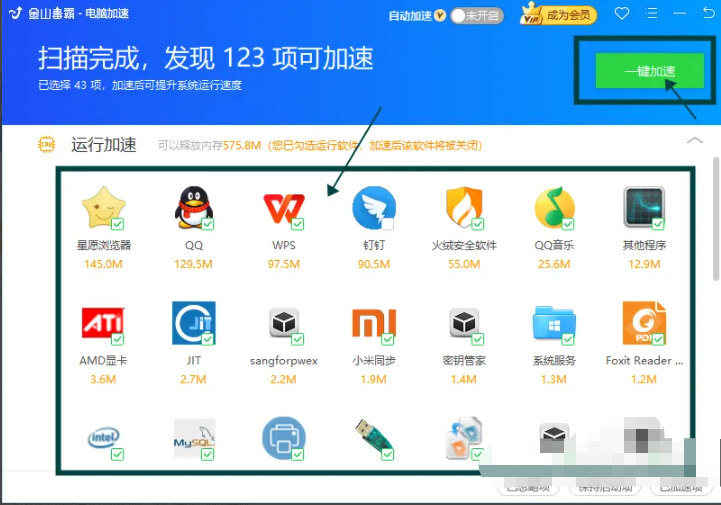This screenshot has width=721, height=505.
Task: Click the 金山毒霸 logo icon
Action: (x=16, y=13)
